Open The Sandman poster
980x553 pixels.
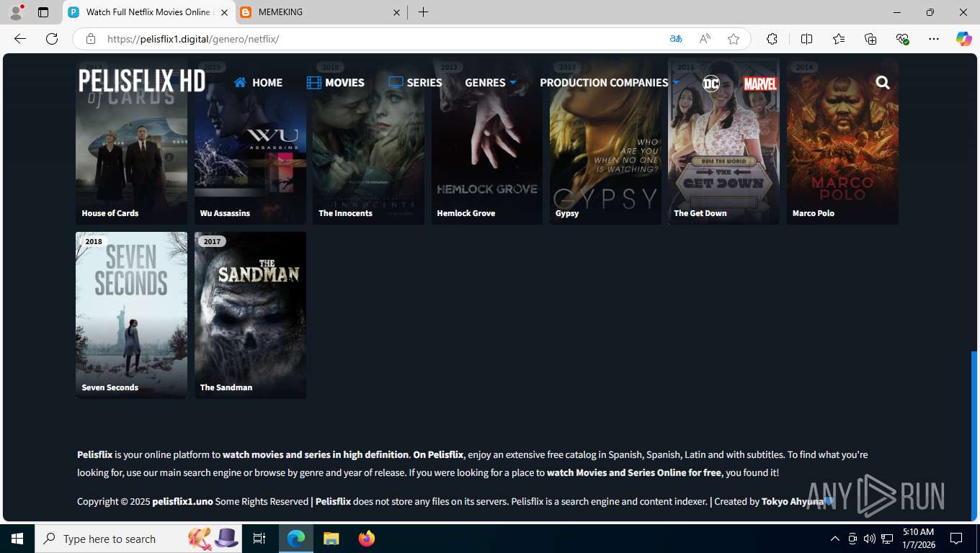coord(250,315)
